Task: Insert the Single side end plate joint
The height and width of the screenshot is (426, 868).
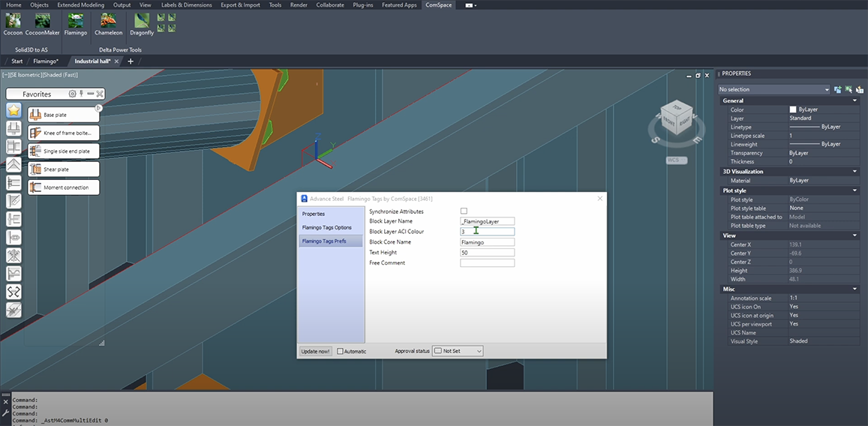Action: (64, 151)
